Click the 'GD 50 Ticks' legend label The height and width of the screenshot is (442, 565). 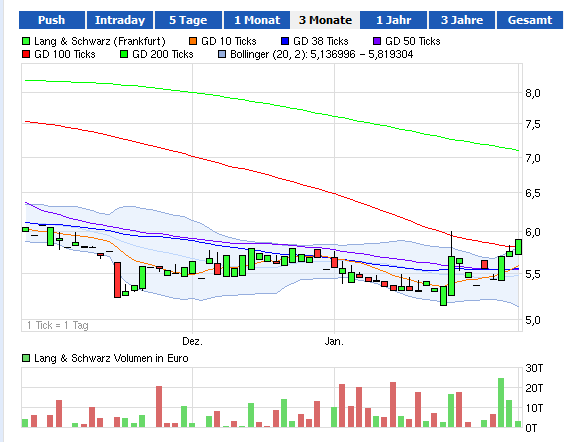coord(413,41)
